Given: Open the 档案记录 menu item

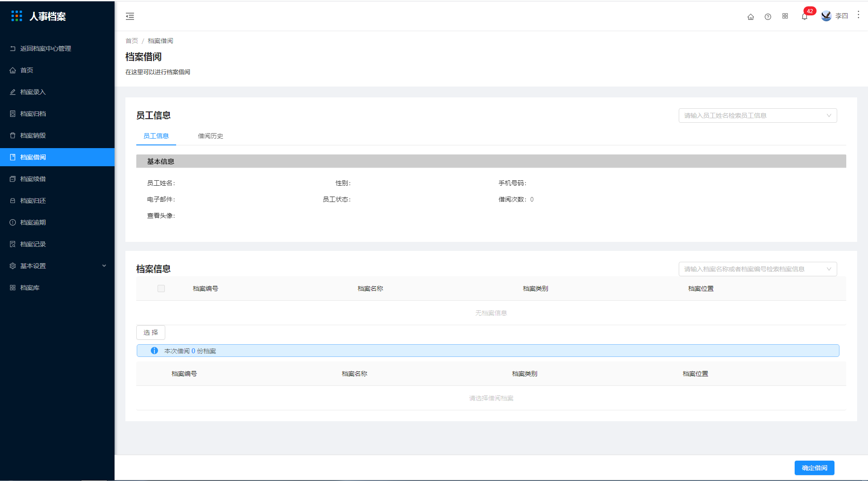Looking at the screenshot, I should (57, 244).
